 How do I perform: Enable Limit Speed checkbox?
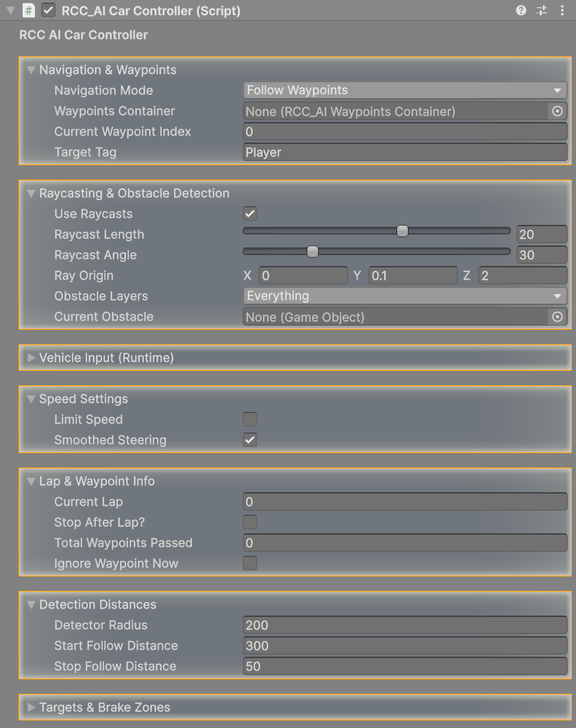tap(250, 420)
